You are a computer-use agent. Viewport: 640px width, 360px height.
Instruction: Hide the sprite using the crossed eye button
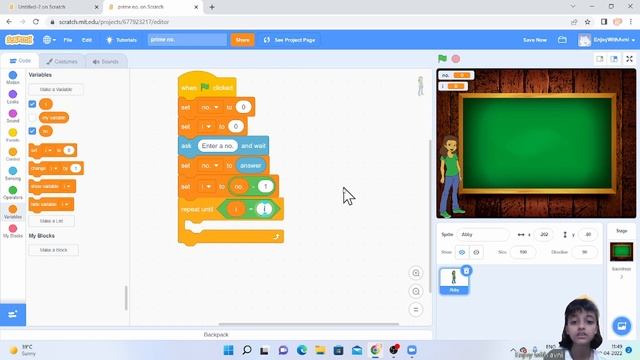[476, 252]
